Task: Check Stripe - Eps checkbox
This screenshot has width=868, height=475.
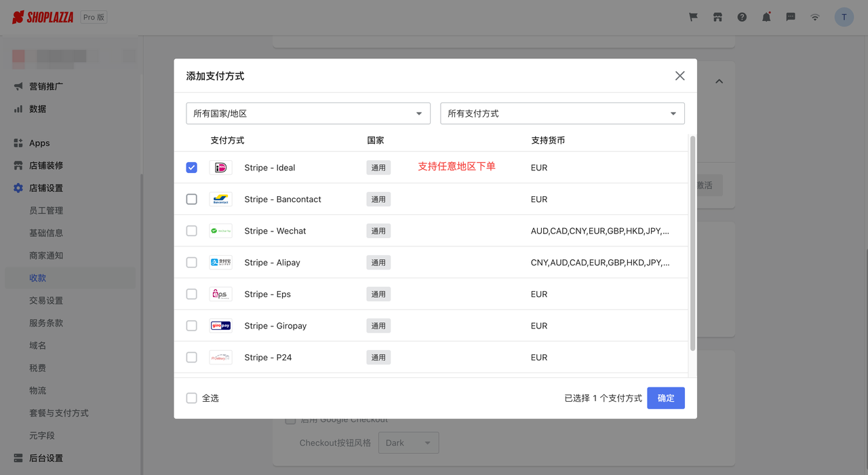Action: tap(192, 294)
